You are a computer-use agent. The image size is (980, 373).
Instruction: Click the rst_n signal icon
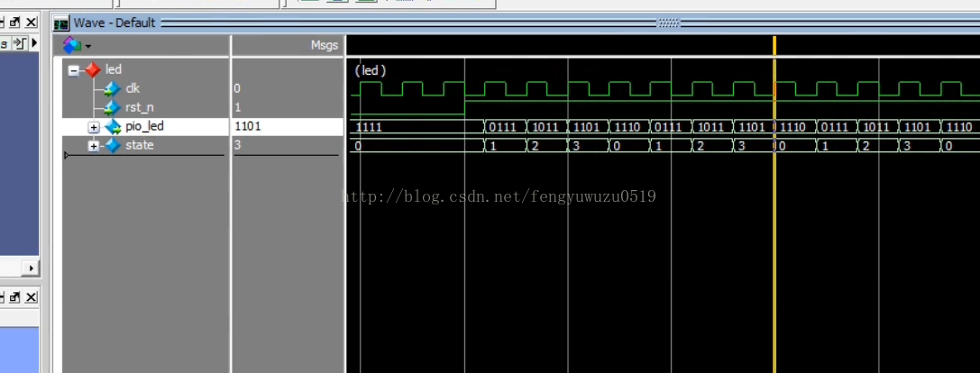click(113, 107)
